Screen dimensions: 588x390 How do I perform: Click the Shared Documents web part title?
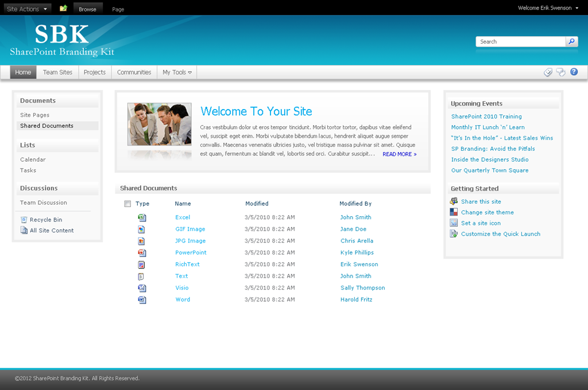[149, 188]
